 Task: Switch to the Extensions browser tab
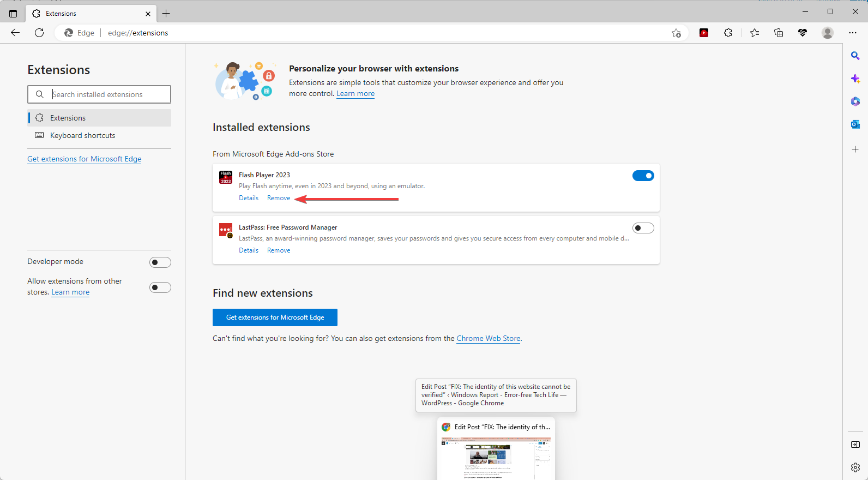point(91,14)
